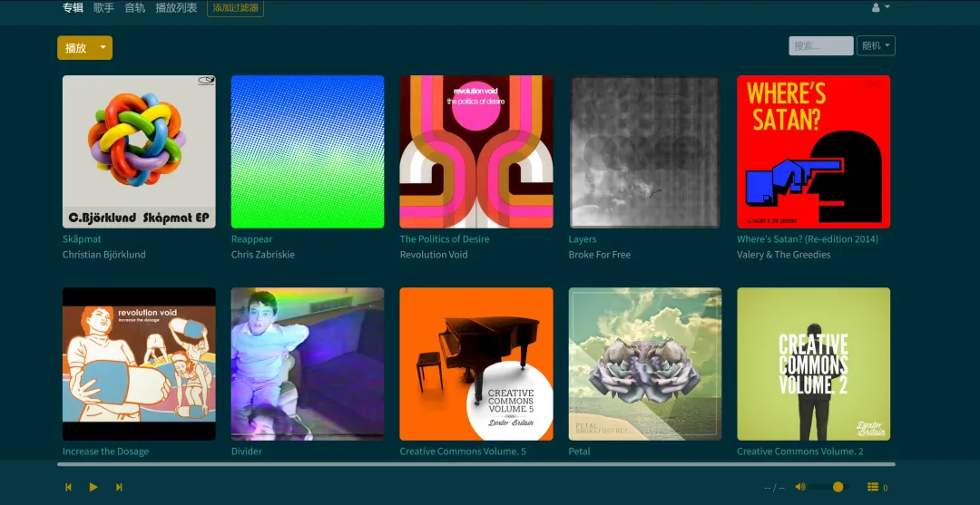Viewport: 980px width, 505px height.
Task: Open Creative Commons Volume. 5 title link
Action: pyautogui.click(x=463, y=452)
